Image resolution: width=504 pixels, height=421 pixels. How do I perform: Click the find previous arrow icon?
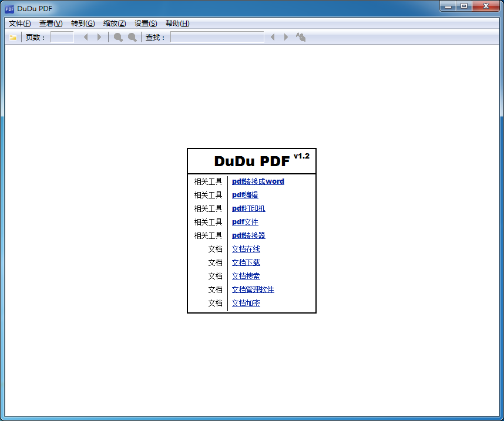coord(273,38)
